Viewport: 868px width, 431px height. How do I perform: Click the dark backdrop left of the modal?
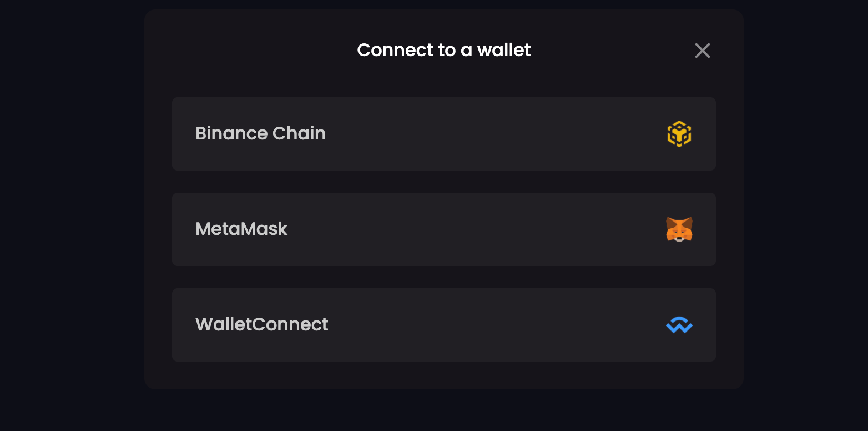[72, 215]
